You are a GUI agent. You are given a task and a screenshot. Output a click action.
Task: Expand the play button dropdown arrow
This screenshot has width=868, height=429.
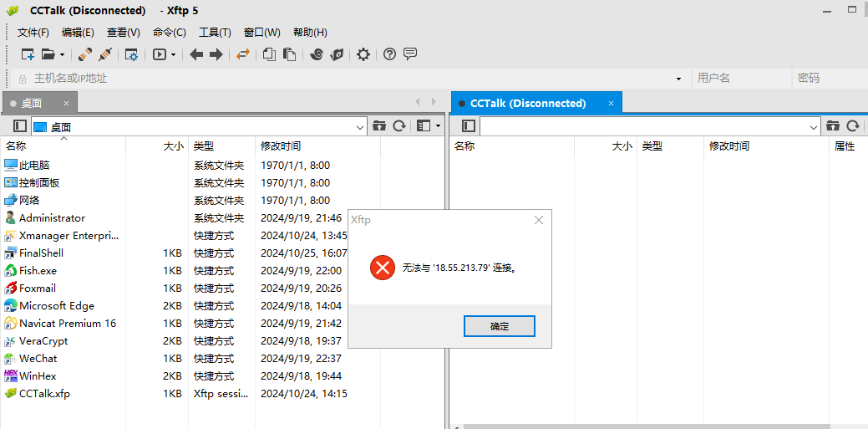click(173, 54)
